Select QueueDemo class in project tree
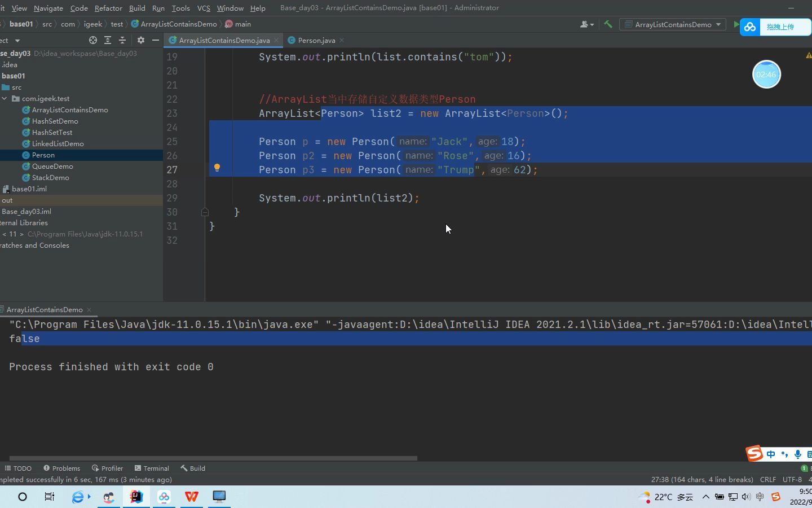Viewport: 812px width, 508px height. click(x=52, y=167)
